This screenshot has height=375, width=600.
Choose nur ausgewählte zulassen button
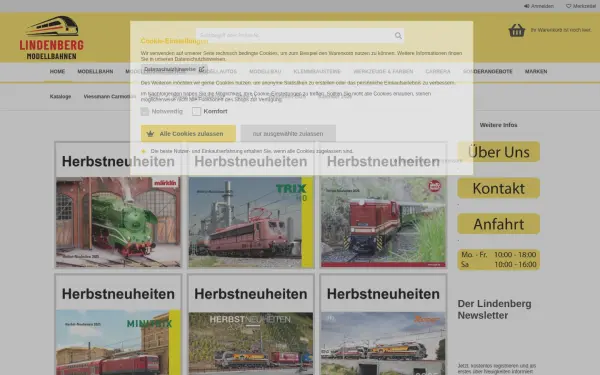pos(288,134)
